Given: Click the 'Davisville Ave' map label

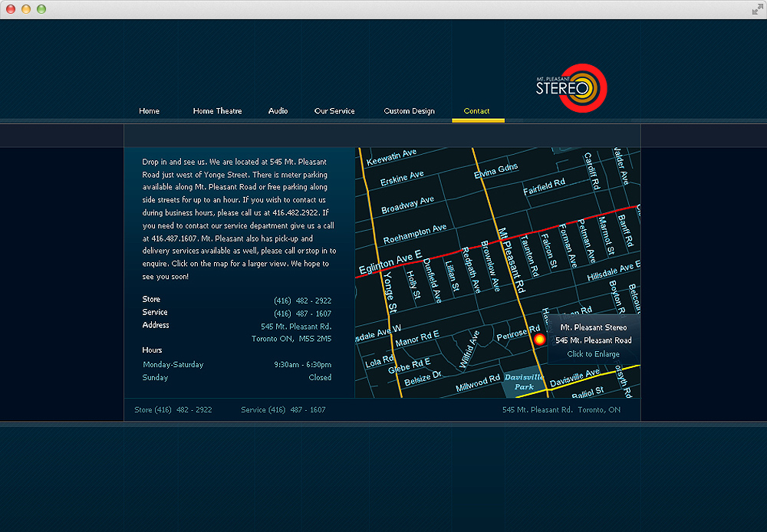Looking at the screenshot, I should 574,378.
